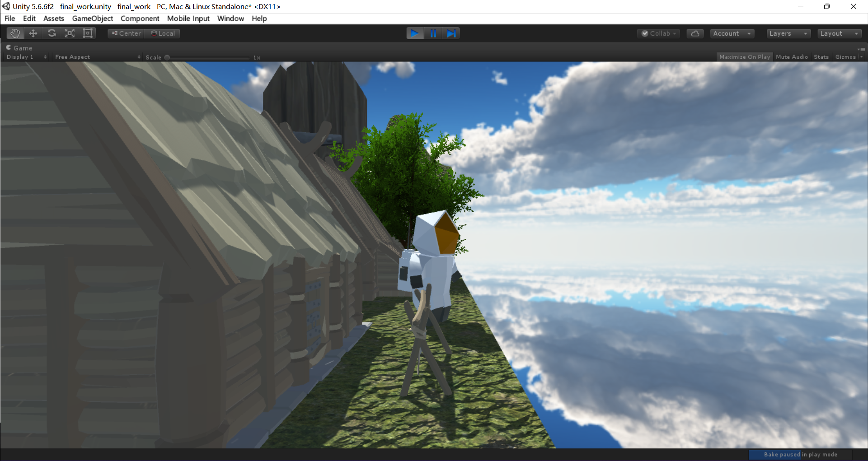Click the Scale slider handle
The height and width of the screenshot is (461, 868).
(167, 57)
